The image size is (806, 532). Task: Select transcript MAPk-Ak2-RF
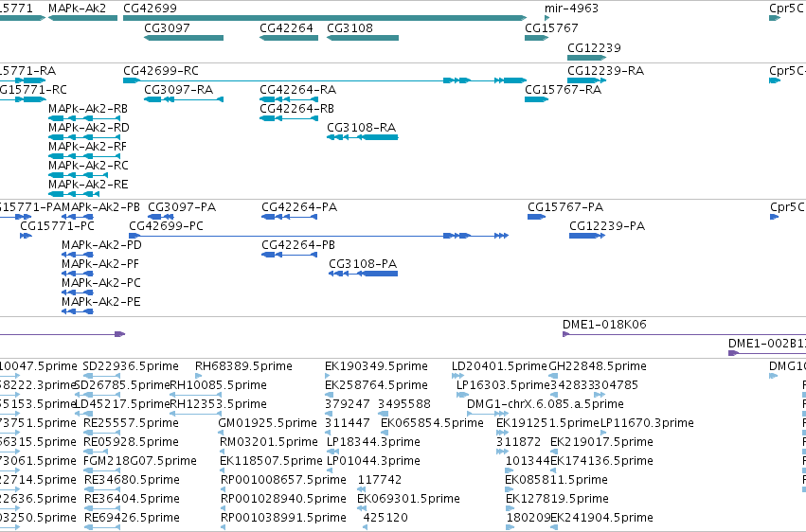(x=84, y=156)
